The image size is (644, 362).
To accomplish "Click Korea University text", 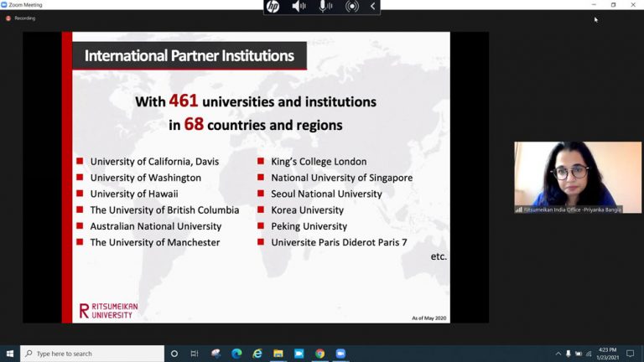I will pyautogui.click(x=307, y=209).
